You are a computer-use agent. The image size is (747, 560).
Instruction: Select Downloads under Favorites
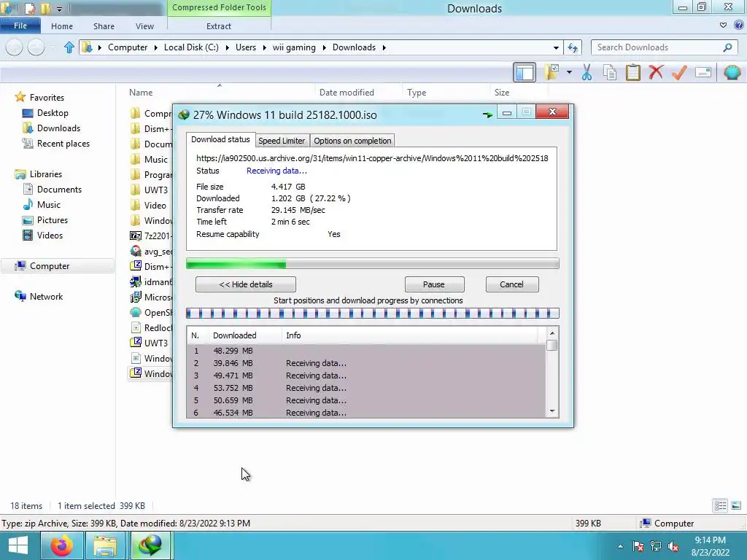[58, 128]
